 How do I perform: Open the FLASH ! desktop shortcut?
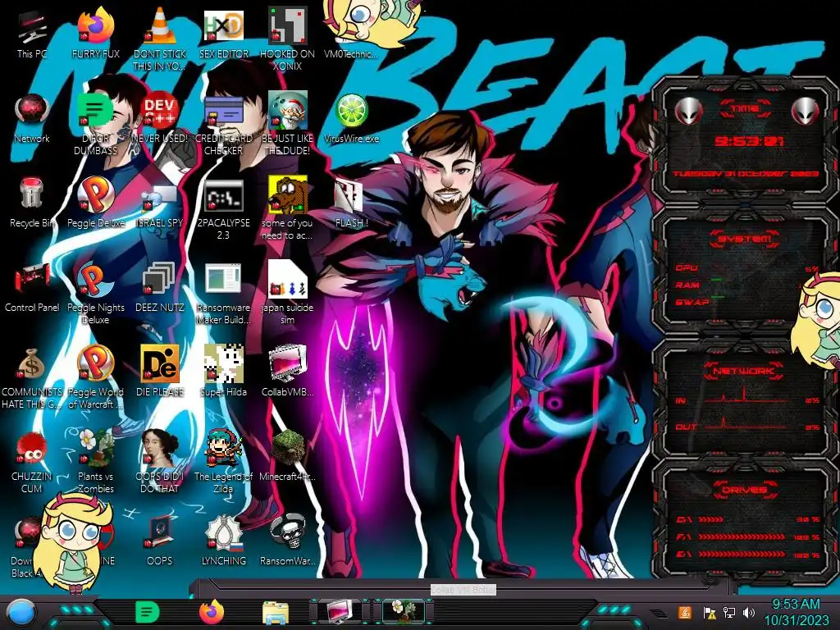tap(351, 203)
